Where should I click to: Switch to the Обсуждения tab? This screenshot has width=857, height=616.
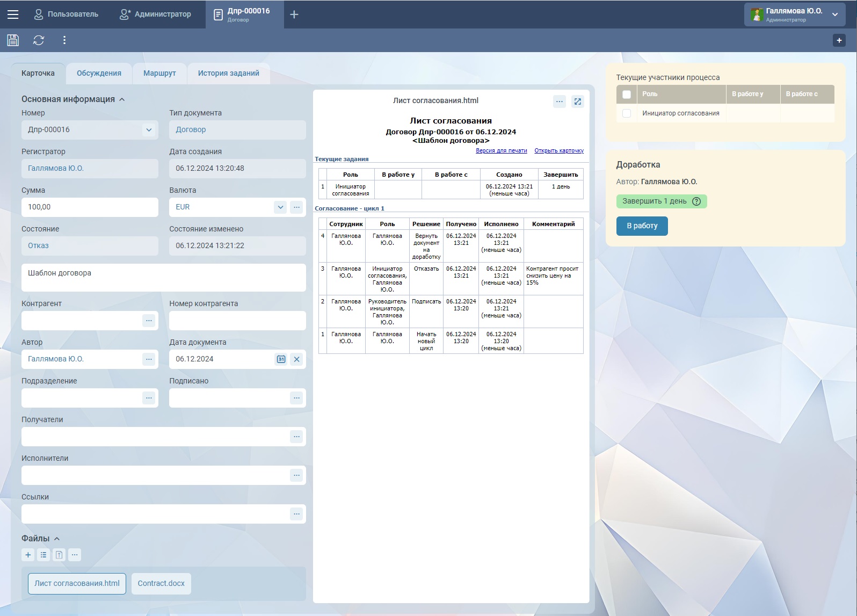[99, 74]
